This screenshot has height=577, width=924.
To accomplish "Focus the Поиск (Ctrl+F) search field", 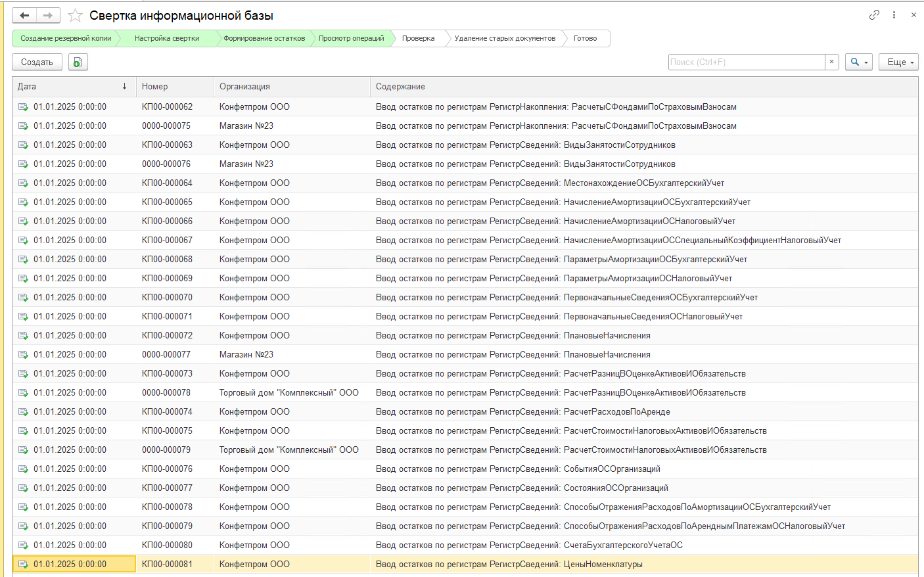I will 747,62.
